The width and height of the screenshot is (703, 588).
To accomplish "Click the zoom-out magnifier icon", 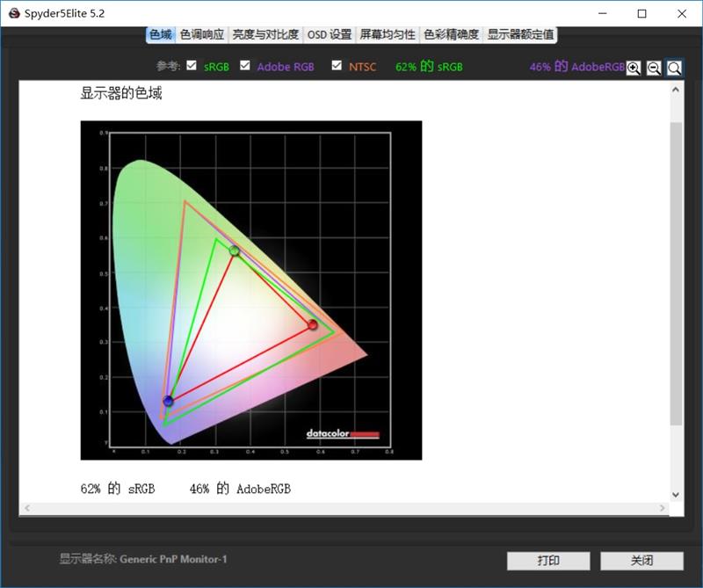I will 653,67.
